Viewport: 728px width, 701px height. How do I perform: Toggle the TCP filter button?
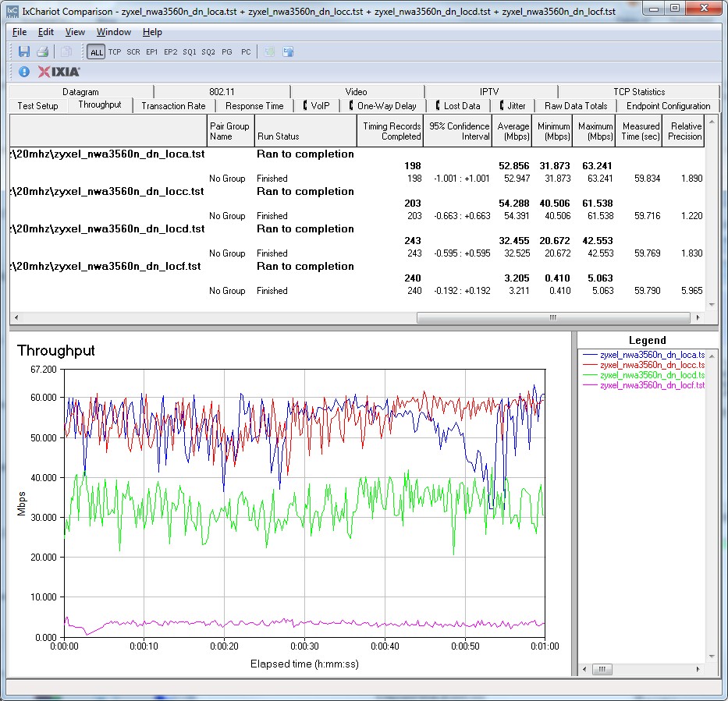(115, 52)
